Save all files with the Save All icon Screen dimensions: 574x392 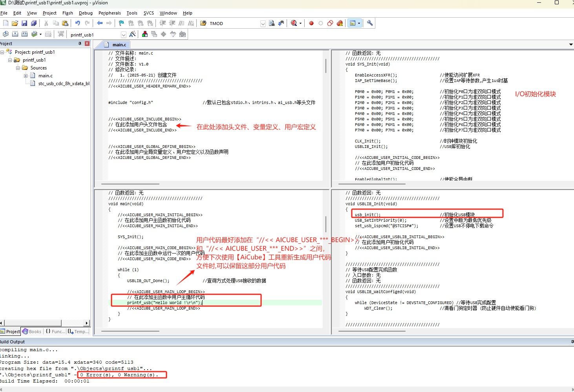coord(34,23)
